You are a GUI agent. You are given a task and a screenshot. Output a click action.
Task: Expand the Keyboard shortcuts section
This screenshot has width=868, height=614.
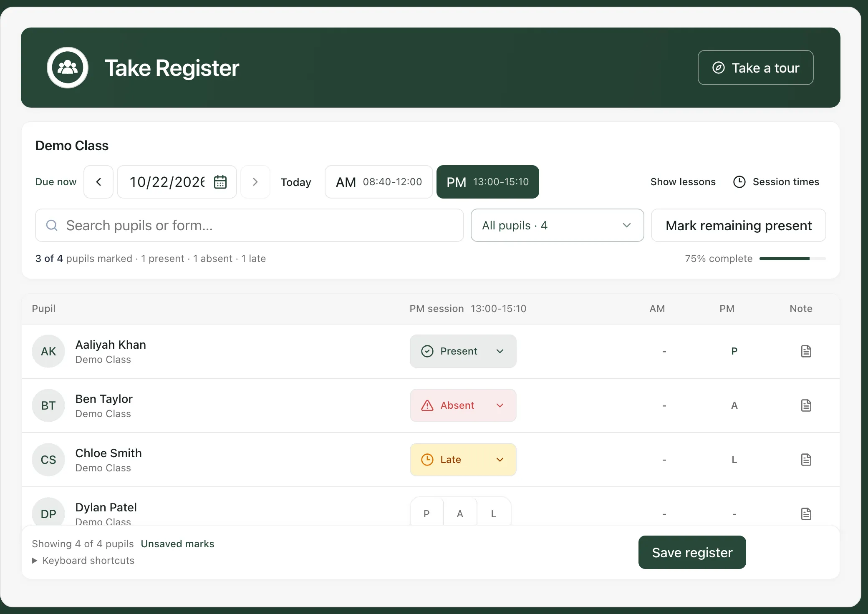point(83,561)
